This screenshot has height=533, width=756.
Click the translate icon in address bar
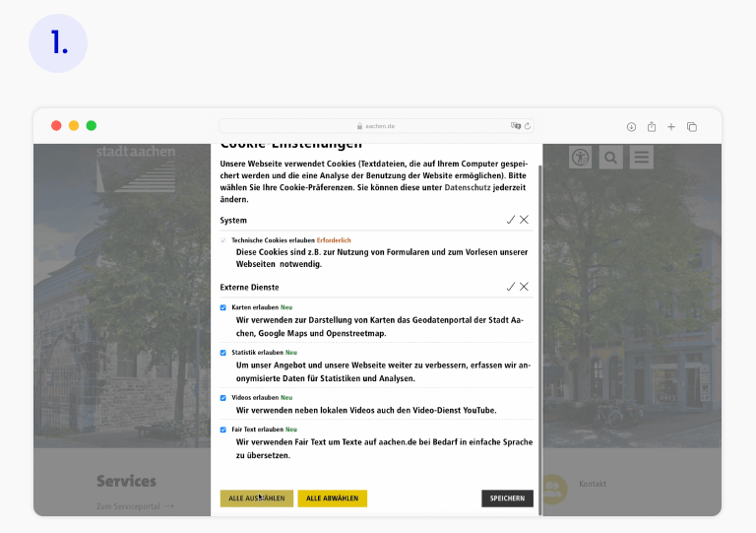point(516,125)
